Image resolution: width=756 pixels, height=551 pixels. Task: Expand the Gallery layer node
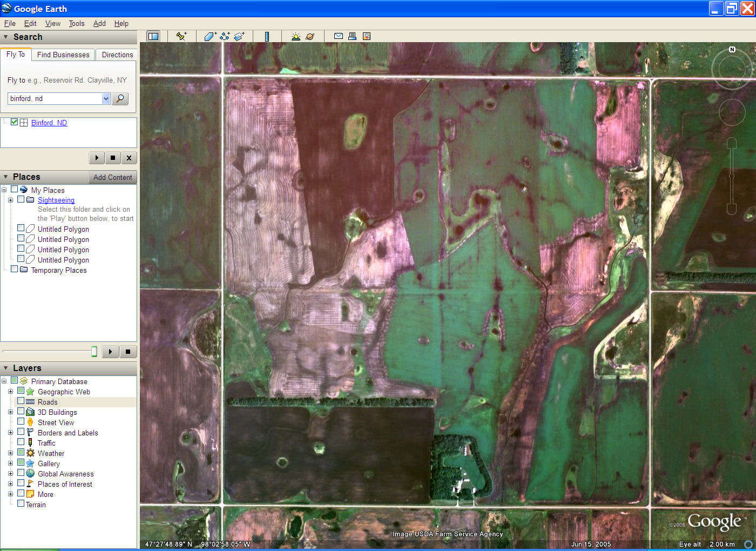click(x=10, y=463)
